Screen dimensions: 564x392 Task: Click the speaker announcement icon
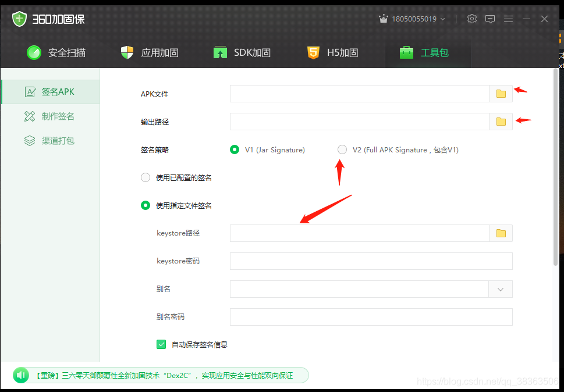(21, 376)
